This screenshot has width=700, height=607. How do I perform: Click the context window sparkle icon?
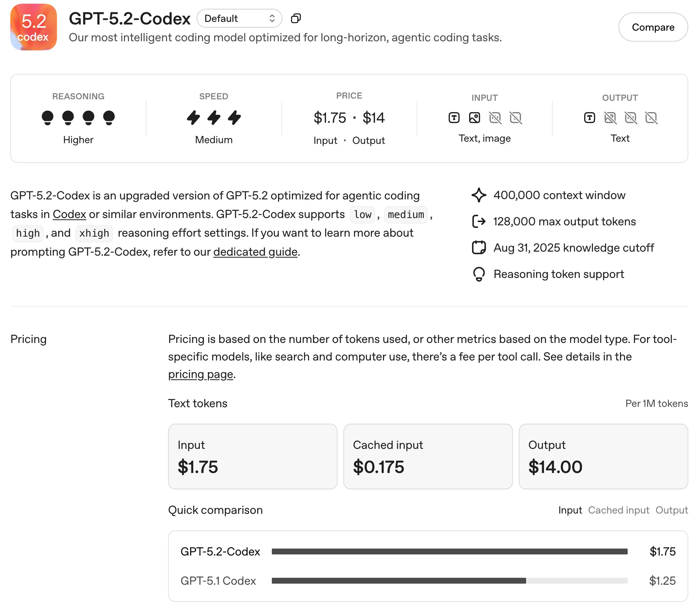479,195
